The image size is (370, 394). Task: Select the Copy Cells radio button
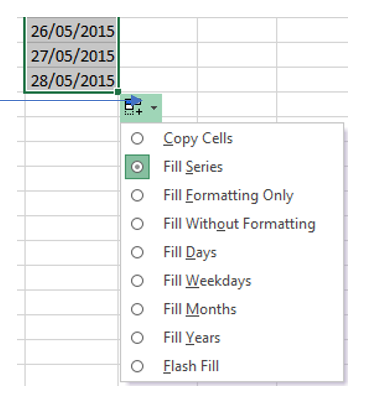click(137, 138)
